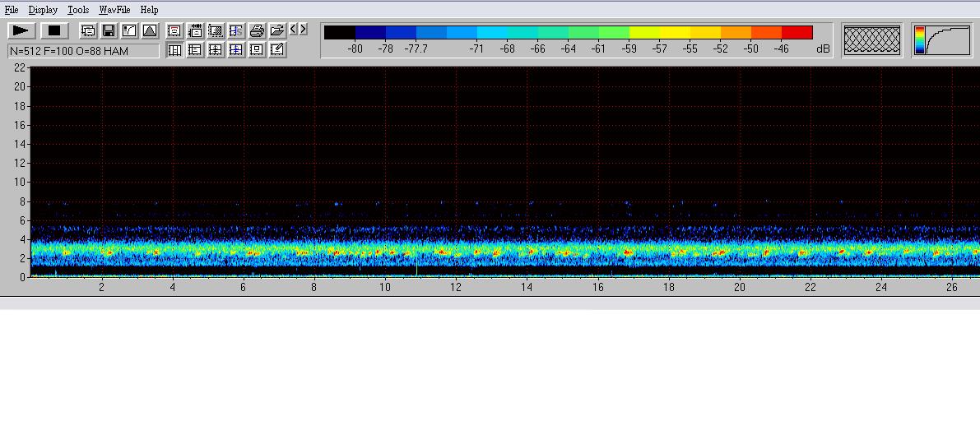Click the floppy disk Save icon
980x421 pixels.
[108, 30]
